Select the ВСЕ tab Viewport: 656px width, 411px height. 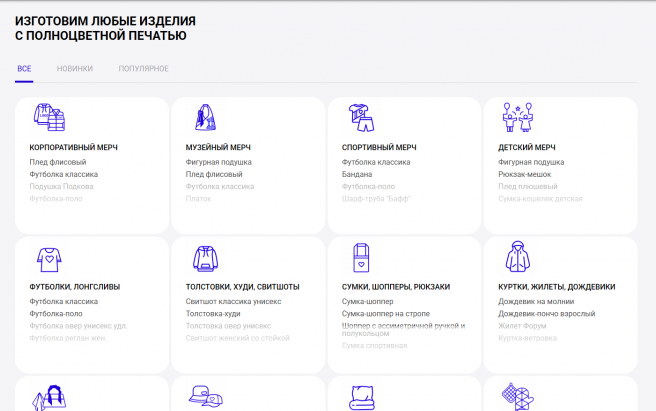point(24,69)
